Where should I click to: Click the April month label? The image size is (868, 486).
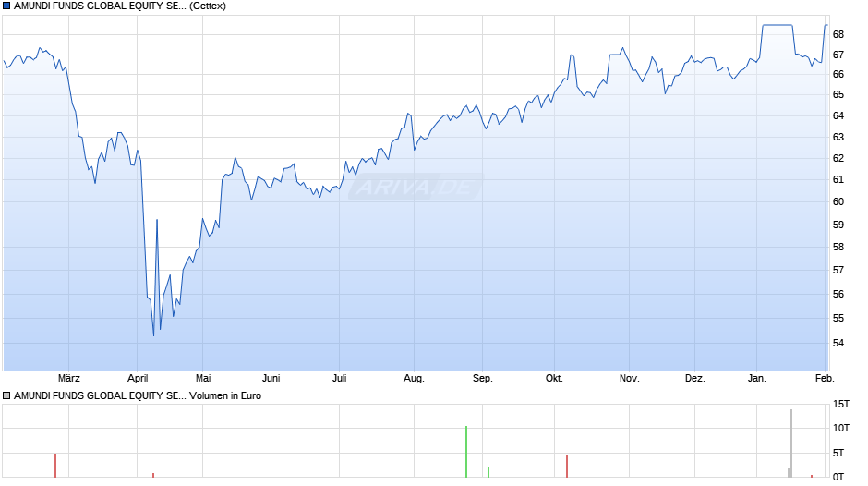tap(138, 379)
